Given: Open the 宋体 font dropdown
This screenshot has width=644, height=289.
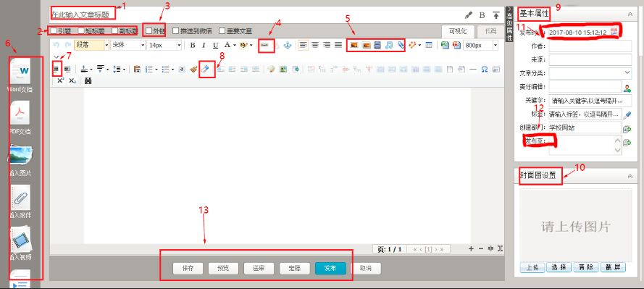Looking at the screenshot, I should [x=127, y=45].
